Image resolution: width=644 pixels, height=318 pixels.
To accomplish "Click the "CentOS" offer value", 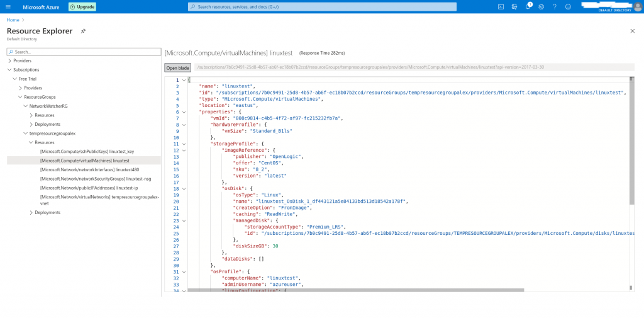I will coord(269,164).
